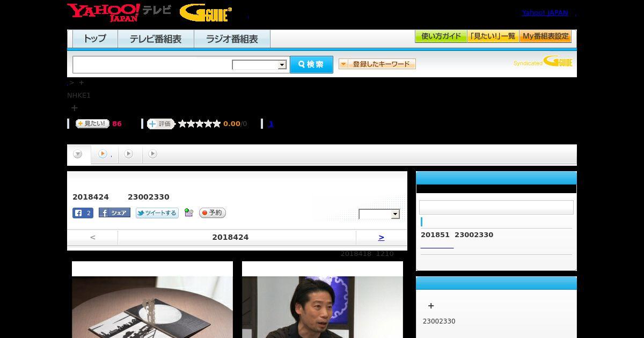Go to next date with '>' arrow
644x338 pixels.
pos(381,237)
